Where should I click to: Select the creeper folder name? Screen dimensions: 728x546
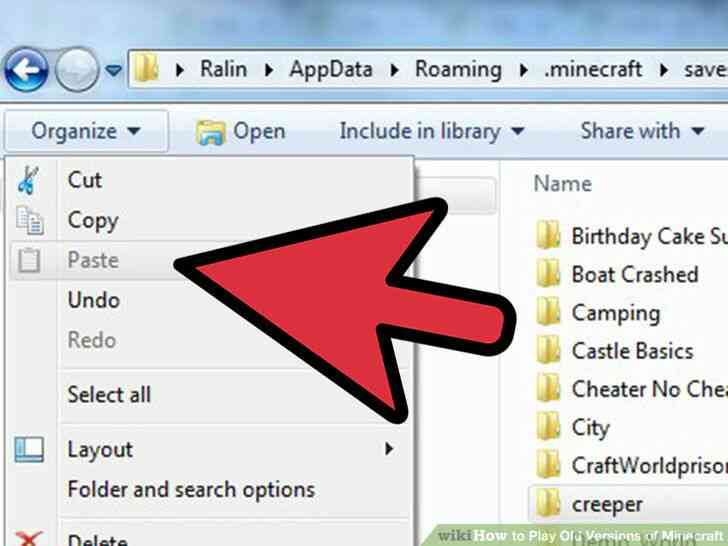[607, 505]
